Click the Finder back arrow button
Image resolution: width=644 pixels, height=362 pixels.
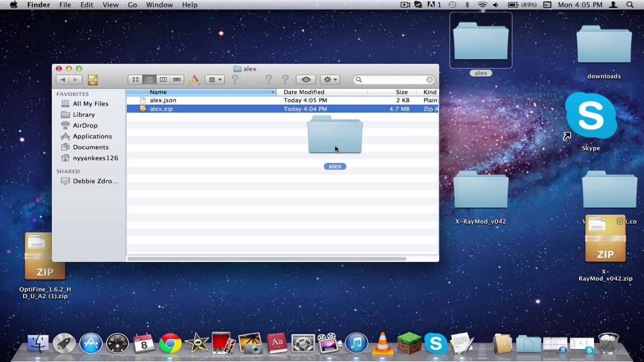(63, 79)
